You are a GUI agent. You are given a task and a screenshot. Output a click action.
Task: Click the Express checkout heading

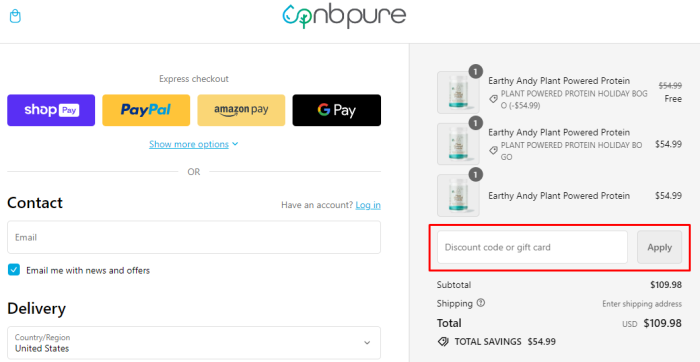[x=194, y=79]
